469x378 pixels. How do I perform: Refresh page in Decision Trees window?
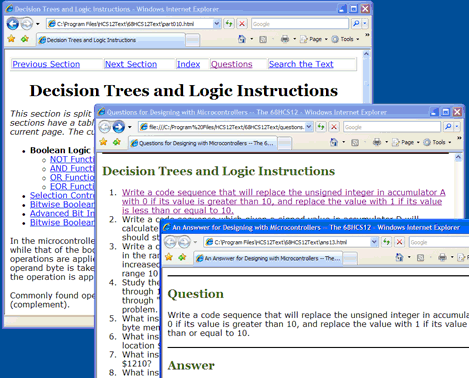click(x=229, y=23)
